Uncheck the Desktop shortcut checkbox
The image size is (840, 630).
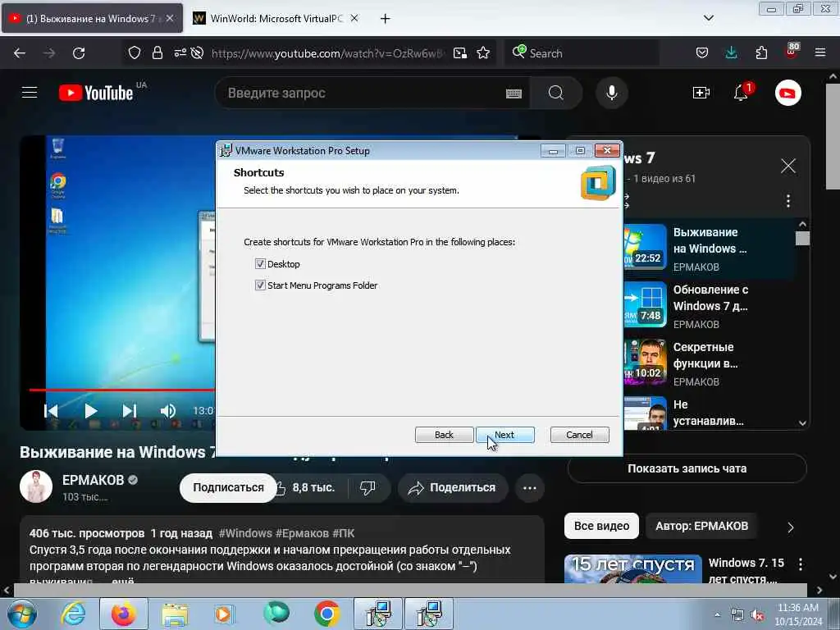pyautogui.click(x=260, y=263)
